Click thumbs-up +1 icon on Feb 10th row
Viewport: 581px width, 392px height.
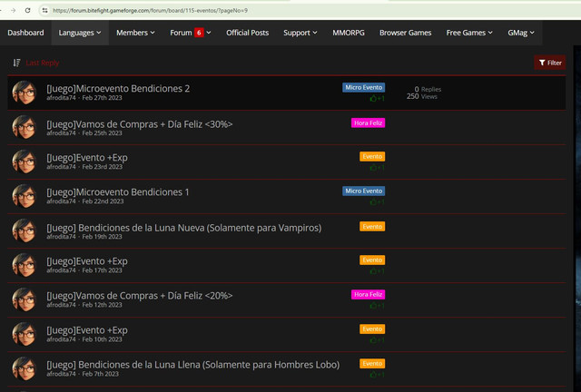point(378,340)
